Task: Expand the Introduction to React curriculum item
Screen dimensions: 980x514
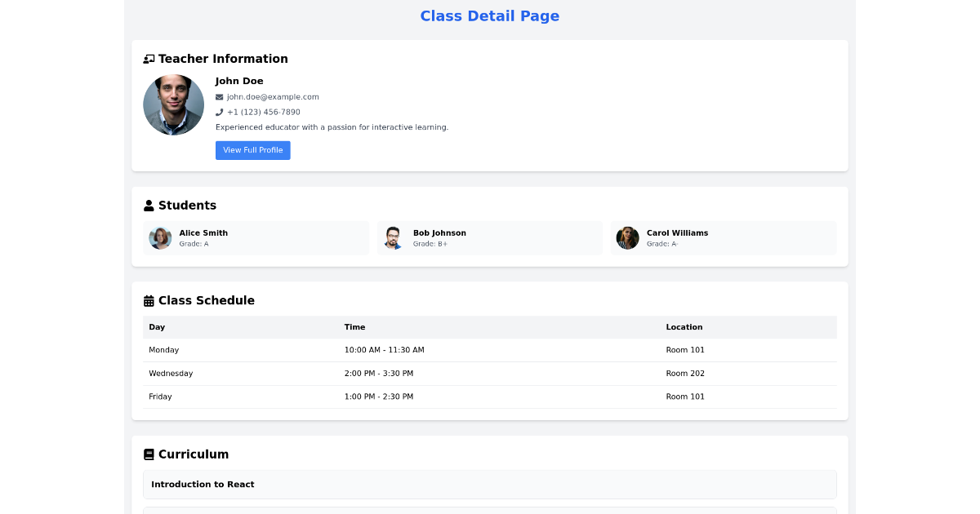Action: [x=490, y=484]
